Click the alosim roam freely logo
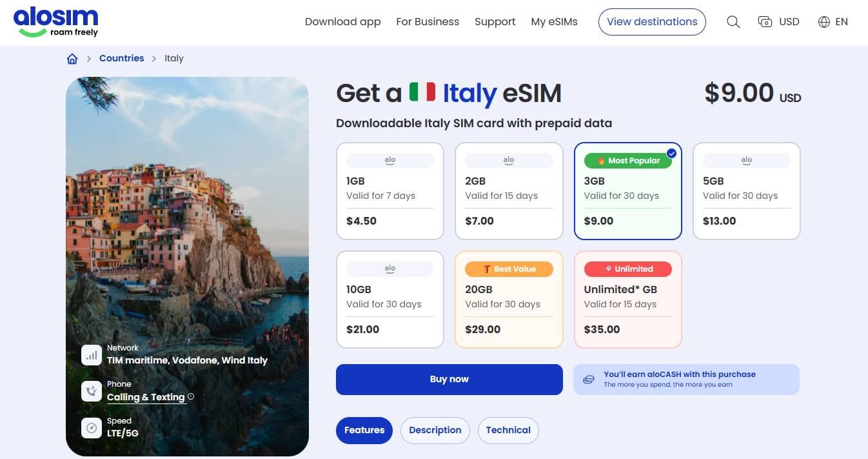 (56, 21)
